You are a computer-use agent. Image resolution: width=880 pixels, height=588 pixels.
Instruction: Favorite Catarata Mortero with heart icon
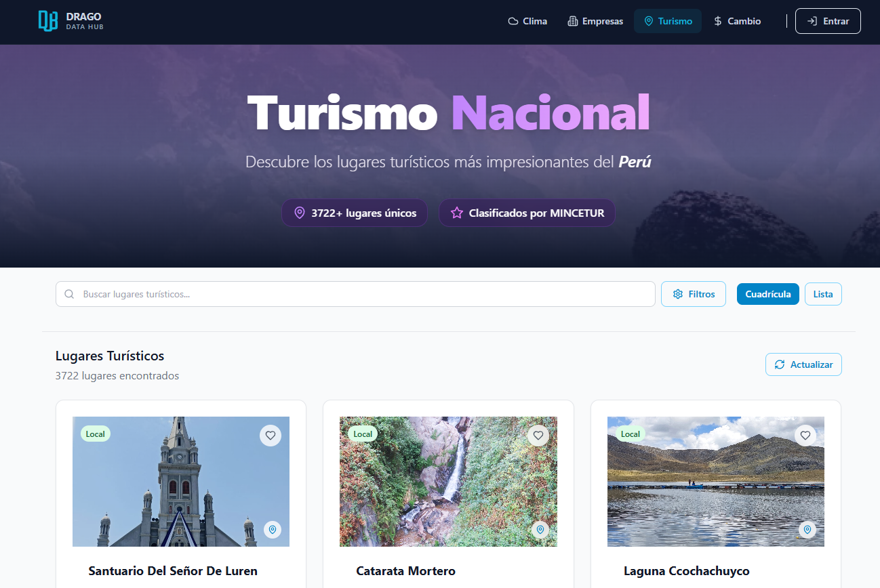coord(538,436)
